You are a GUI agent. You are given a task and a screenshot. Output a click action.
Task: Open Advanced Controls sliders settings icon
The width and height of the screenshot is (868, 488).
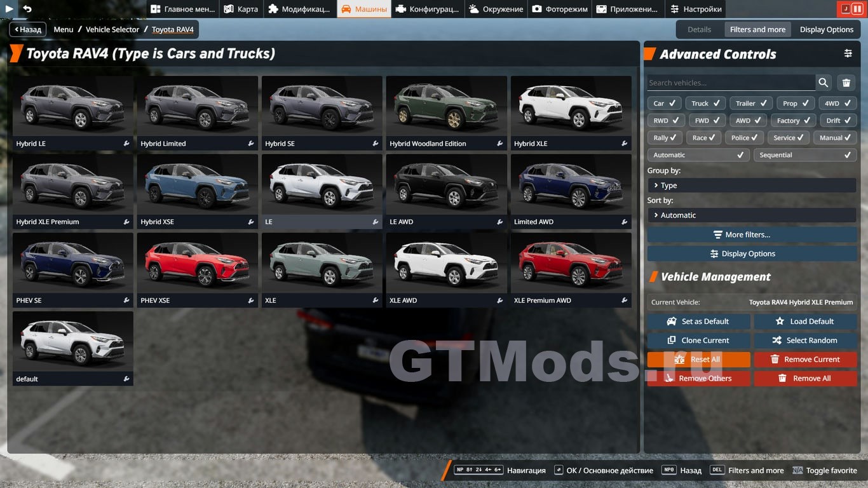(848, 54)
